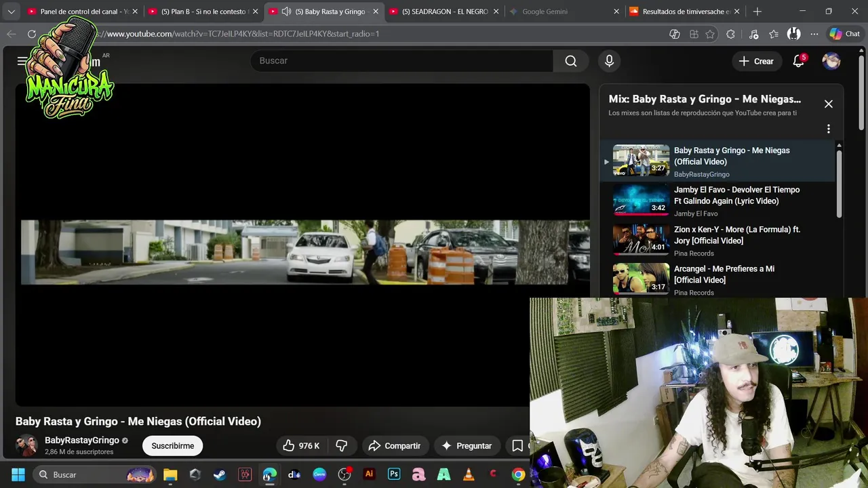Play Baby Rasta y Gringo - Me Niegas playlist item
Screen dimensions: 868x488
click(717, 161)
